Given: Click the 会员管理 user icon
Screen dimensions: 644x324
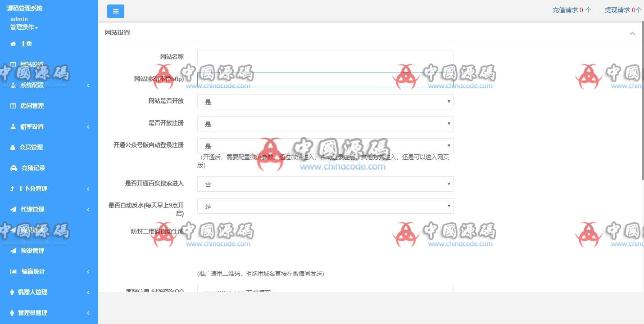Looking at the screenshot, I should tap(13, 147).
